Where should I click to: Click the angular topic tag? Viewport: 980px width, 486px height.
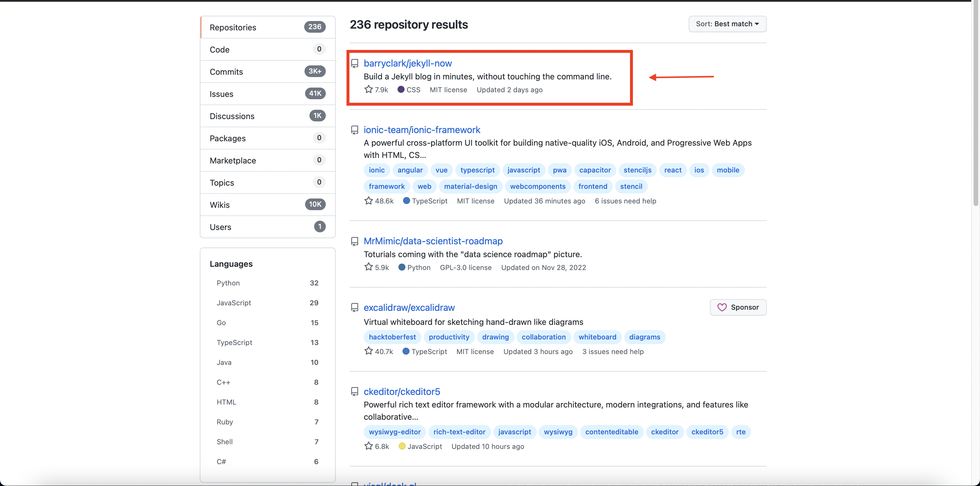click(410, 170)
